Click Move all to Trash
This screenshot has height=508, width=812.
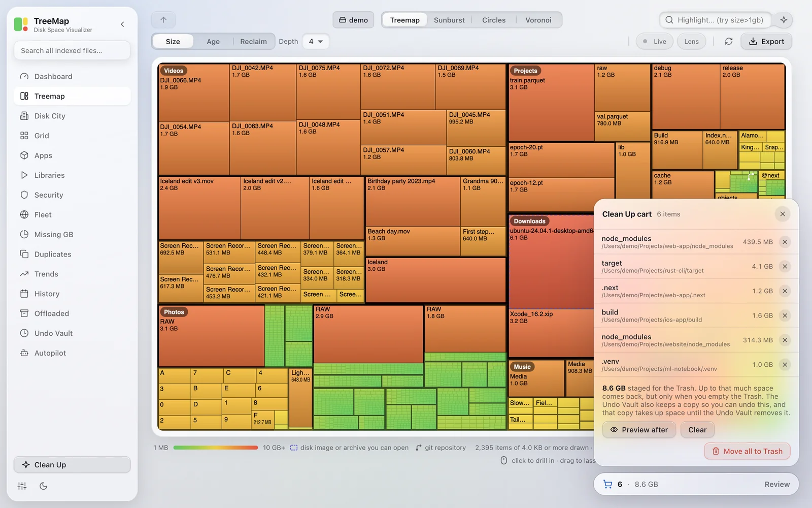747,451
